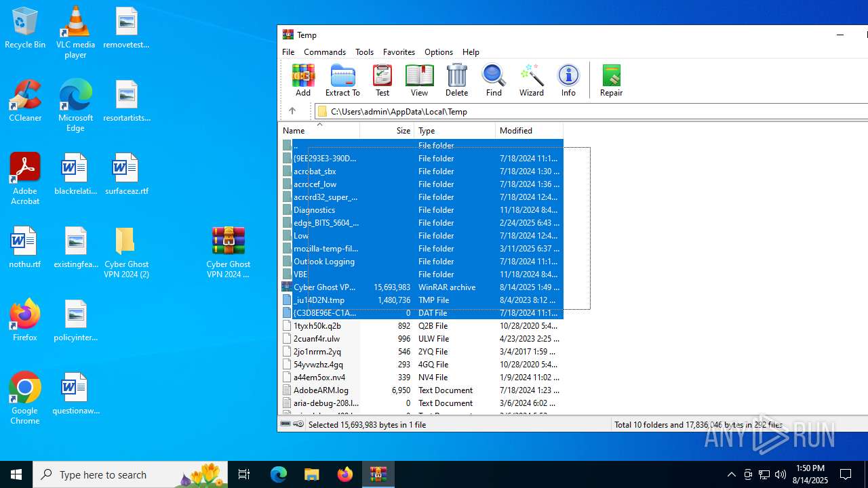The width and height of the screenshot is (868, 488).
Task: Open the Options menu
Action: [439, 52]
